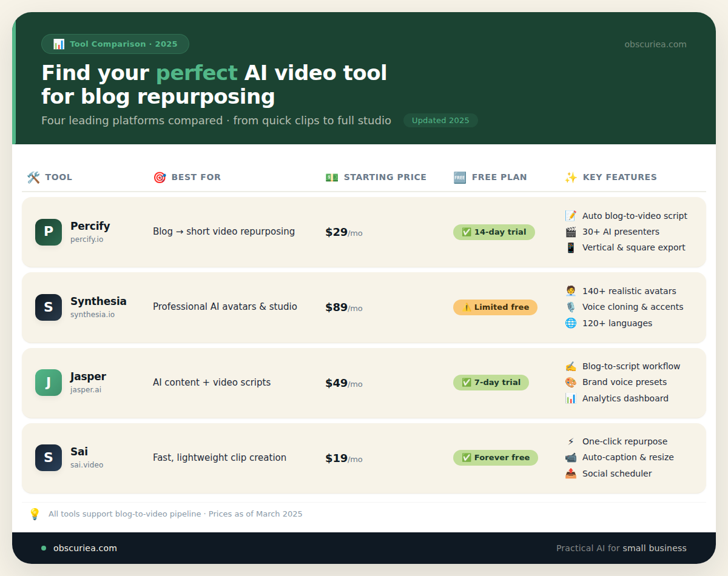Click the Jasper tool name
The width and height of the screenshot is (728, 576).
click(88, 377)
